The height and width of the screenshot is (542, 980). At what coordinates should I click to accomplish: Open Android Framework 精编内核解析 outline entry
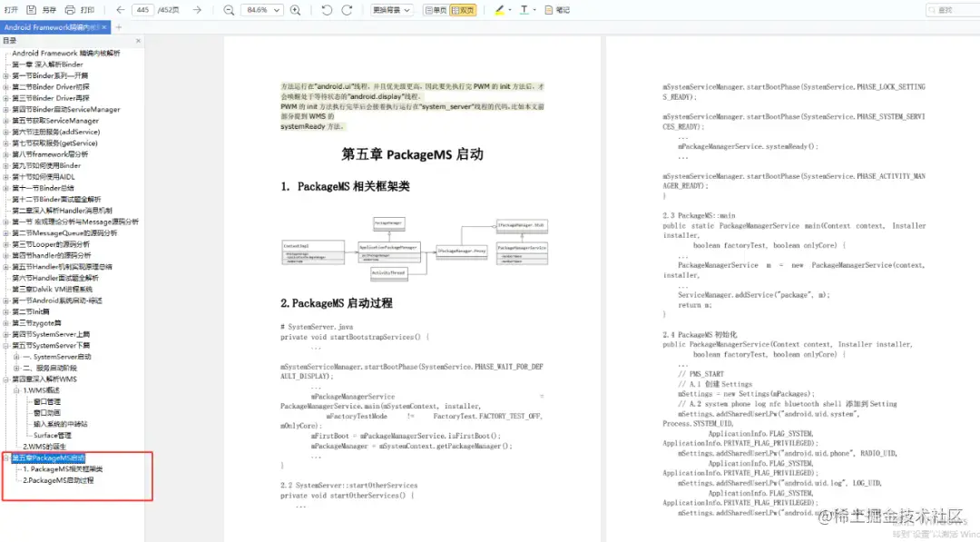(65, 54)
